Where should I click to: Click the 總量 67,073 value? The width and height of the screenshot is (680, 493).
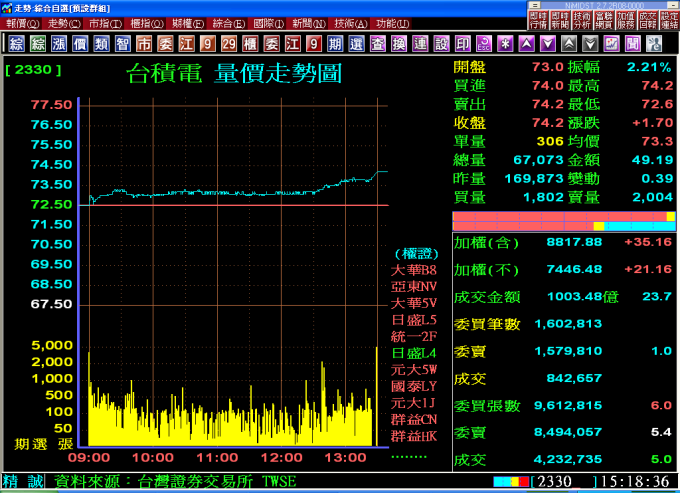pos(538,160)
